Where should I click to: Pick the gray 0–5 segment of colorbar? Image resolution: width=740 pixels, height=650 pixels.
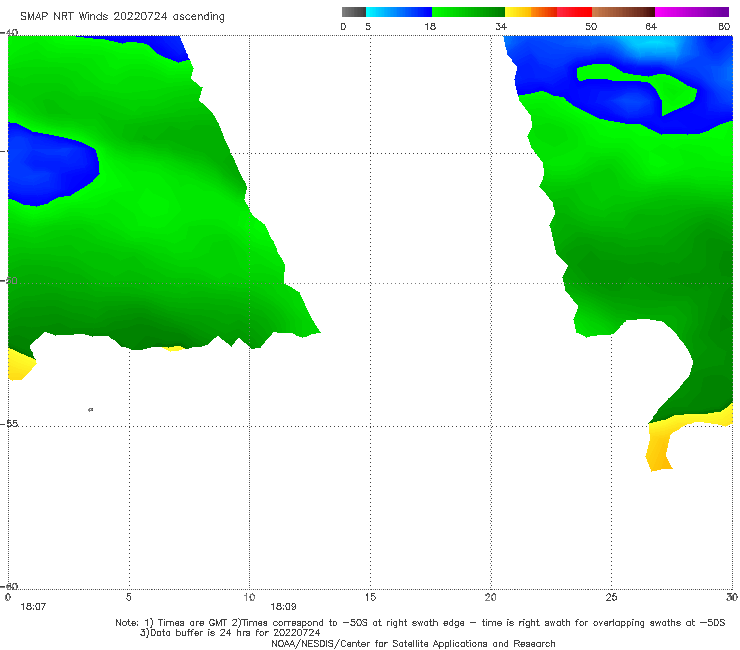(x=354, y=12)
